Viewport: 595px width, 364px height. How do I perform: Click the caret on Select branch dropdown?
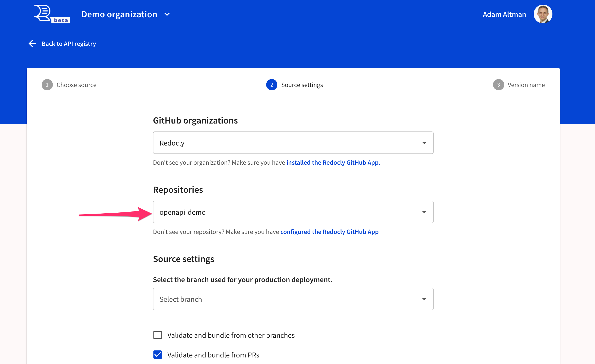coord(424,299)
